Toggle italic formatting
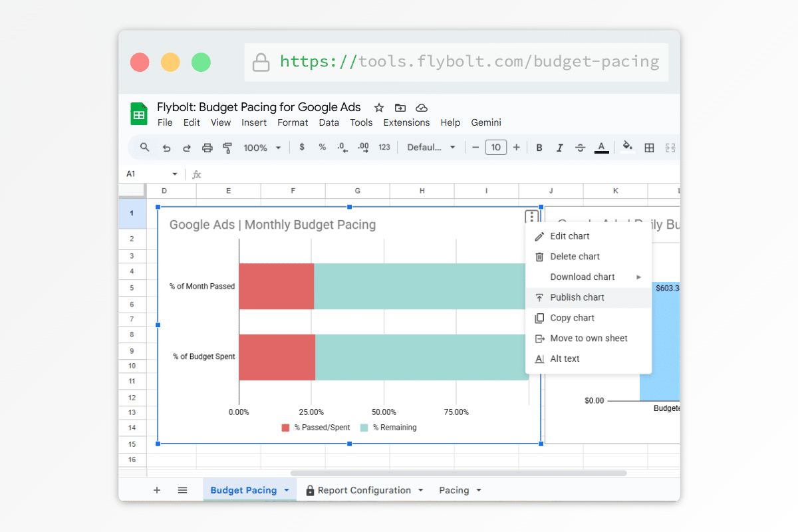Image resolution: width=798 pixels, height=532 pixels. pos(560,148)
